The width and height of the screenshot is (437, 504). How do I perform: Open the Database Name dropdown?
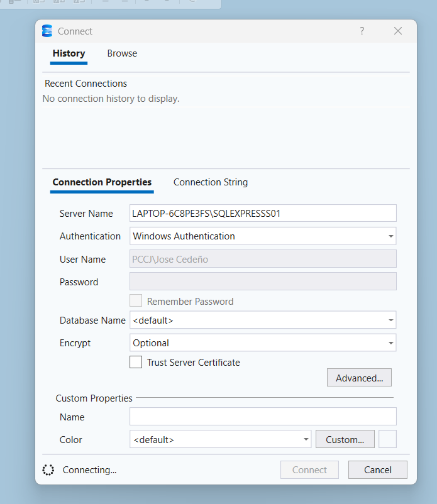(263, 320)
